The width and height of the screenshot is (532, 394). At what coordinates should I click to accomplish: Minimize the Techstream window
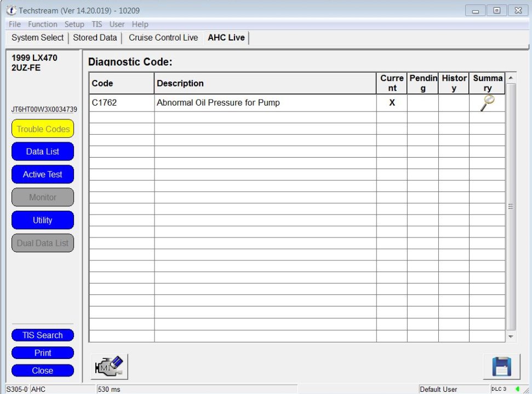pos(476,10)
